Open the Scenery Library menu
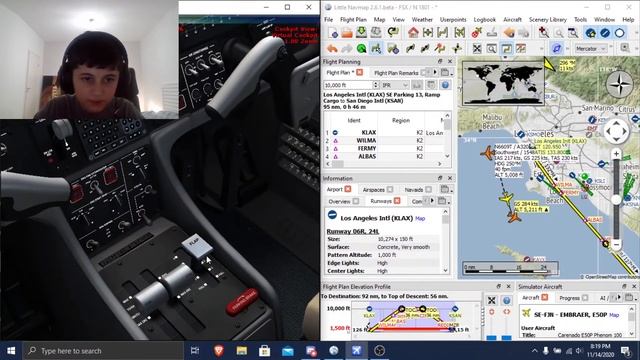The image size is (640, 360). tap(548, 20)
